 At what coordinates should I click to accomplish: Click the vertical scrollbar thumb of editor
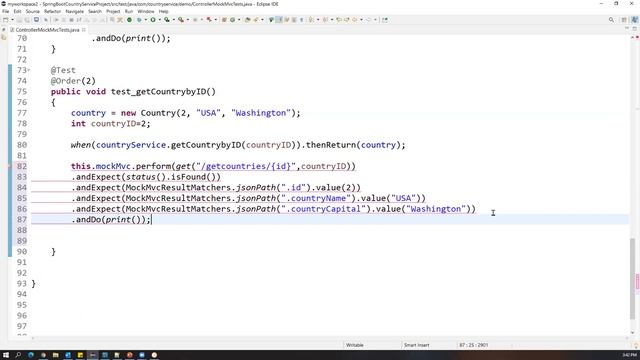(632, 278)
